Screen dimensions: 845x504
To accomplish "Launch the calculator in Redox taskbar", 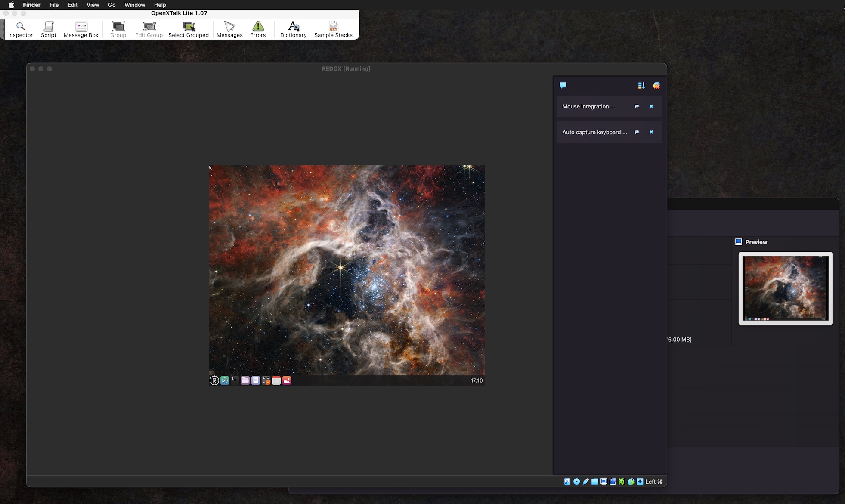I will (266, 380).
